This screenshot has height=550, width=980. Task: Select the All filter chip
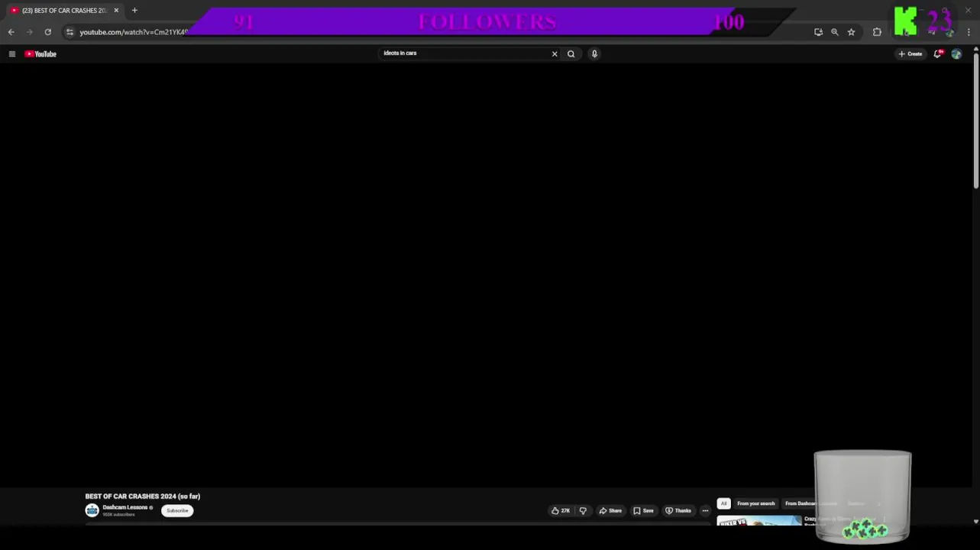[723, 503]
